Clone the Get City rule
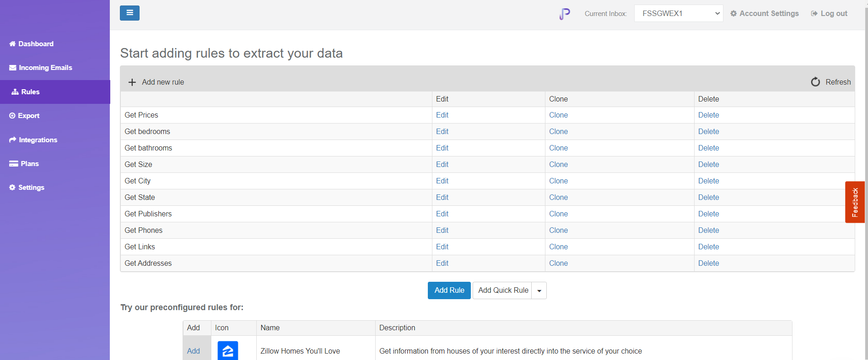 [x=558, y=181]
